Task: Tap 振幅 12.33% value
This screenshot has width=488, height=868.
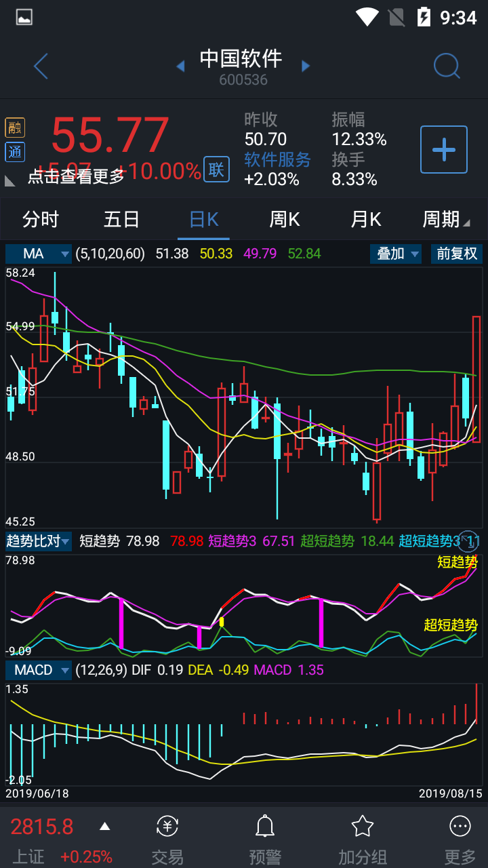Action: point(359,139)
